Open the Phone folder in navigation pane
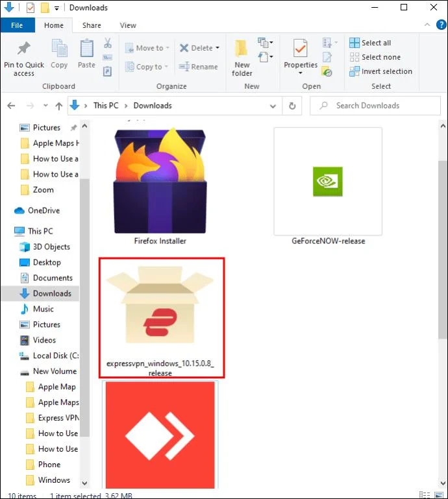 (x=44, y=465)
